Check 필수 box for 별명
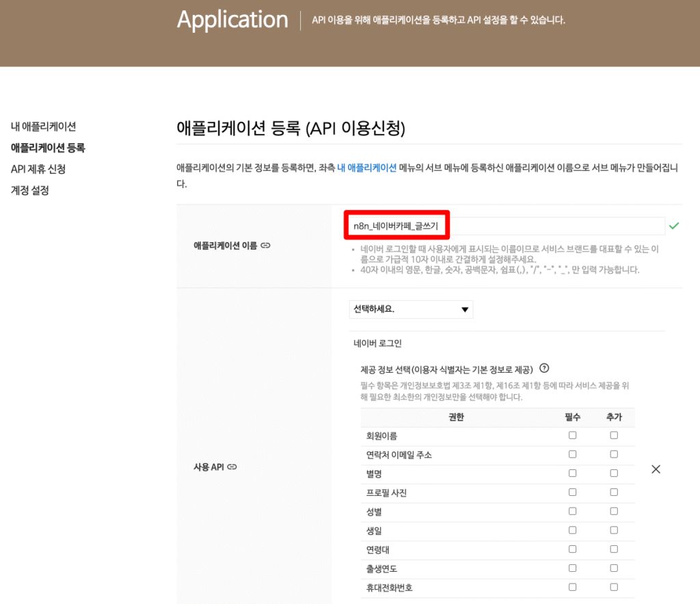The height and width of the screenshot is (604, 700). (x=572, y=473)
